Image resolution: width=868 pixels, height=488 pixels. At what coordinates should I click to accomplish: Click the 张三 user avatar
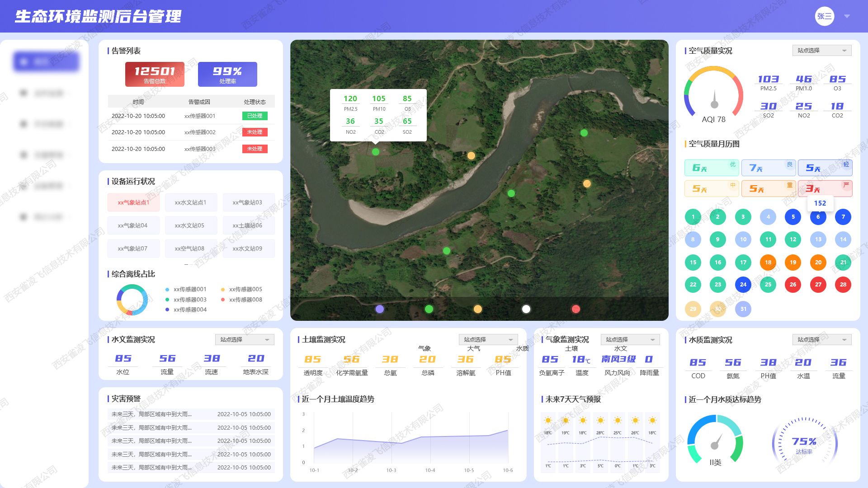pyautogui.click(x=824, y=16)
